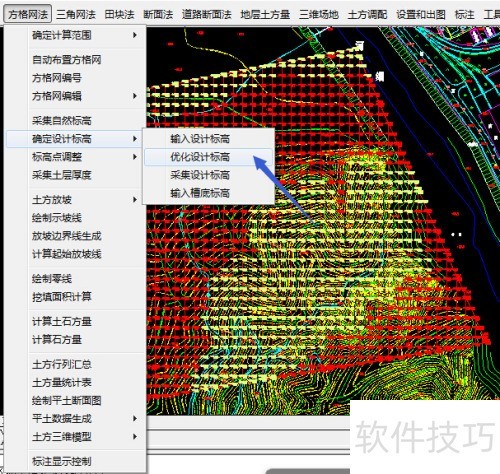Open the 道路断面法 menu
This screenshot has width=500, height=474.
coord(207,14)
